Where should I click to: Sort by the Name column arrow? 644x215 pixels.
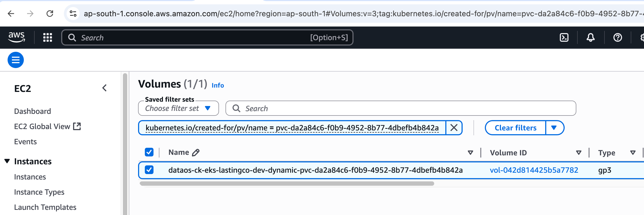(470, 153)
